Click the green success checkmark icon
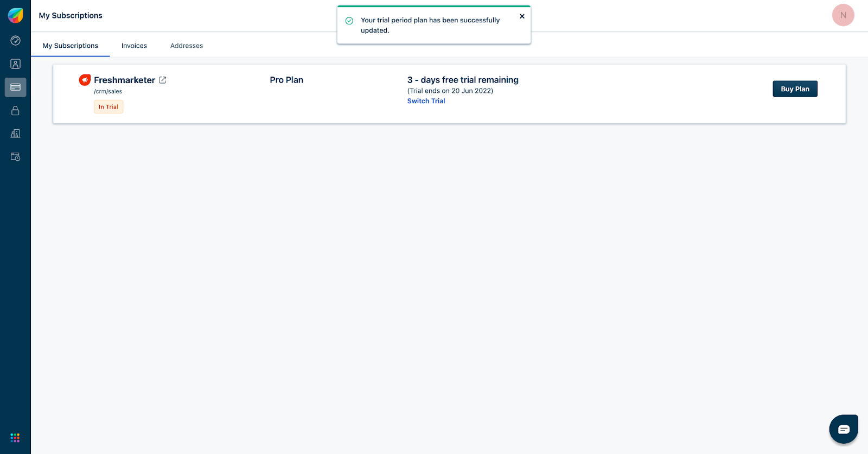Screen dimensions: 868x454 pos(349,21)
